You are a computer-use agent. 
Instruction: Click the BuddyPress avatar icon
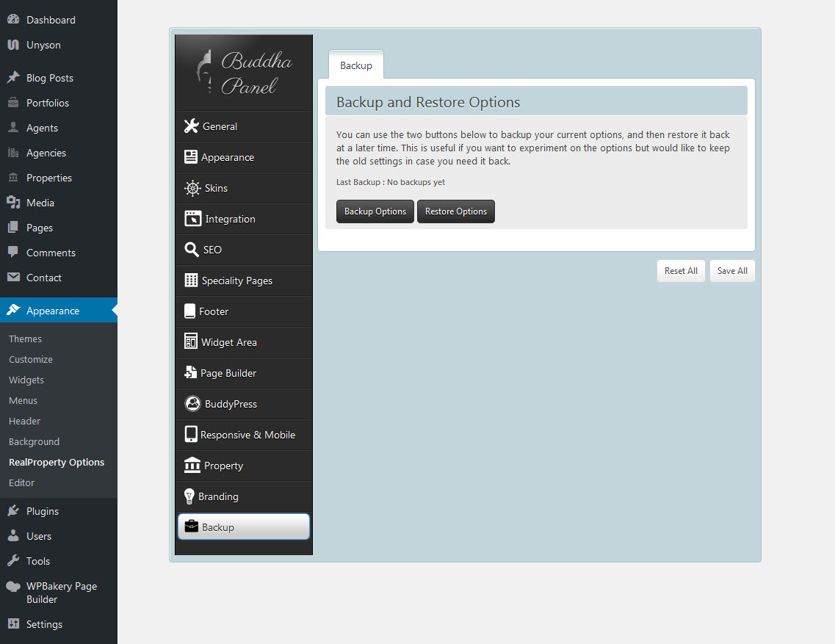192,404
